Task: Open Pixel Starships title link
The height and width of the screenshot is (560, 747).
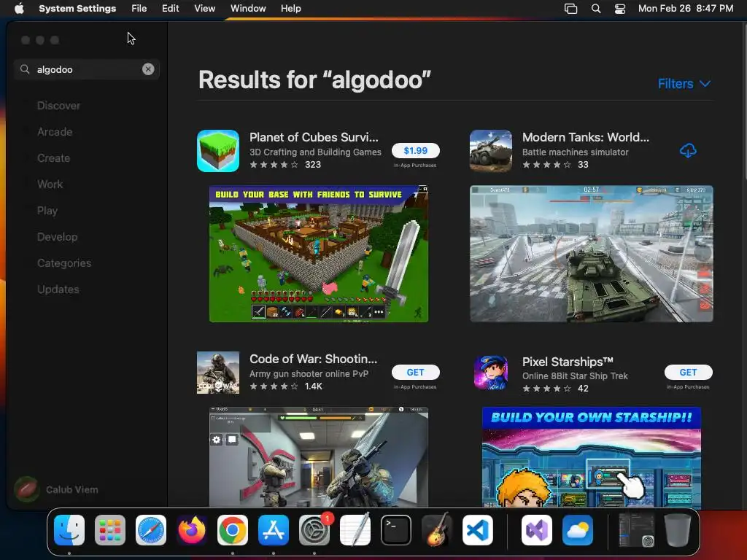Action: pos(568,362)
